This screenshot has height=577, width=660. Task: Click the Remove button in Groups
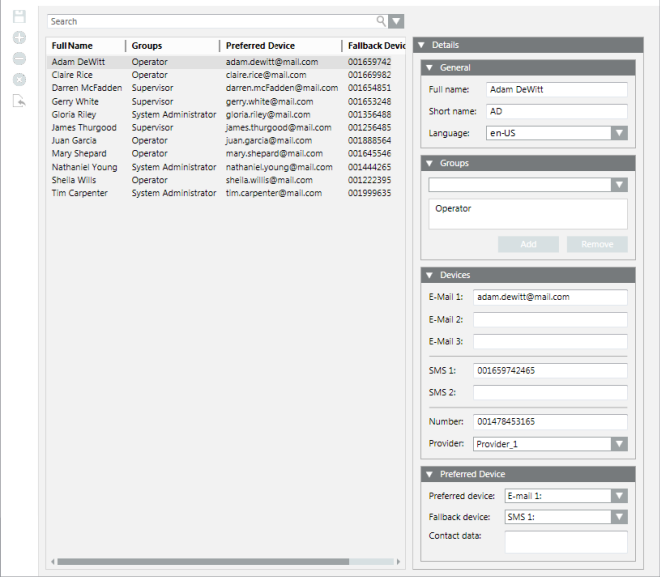[597, 244]
